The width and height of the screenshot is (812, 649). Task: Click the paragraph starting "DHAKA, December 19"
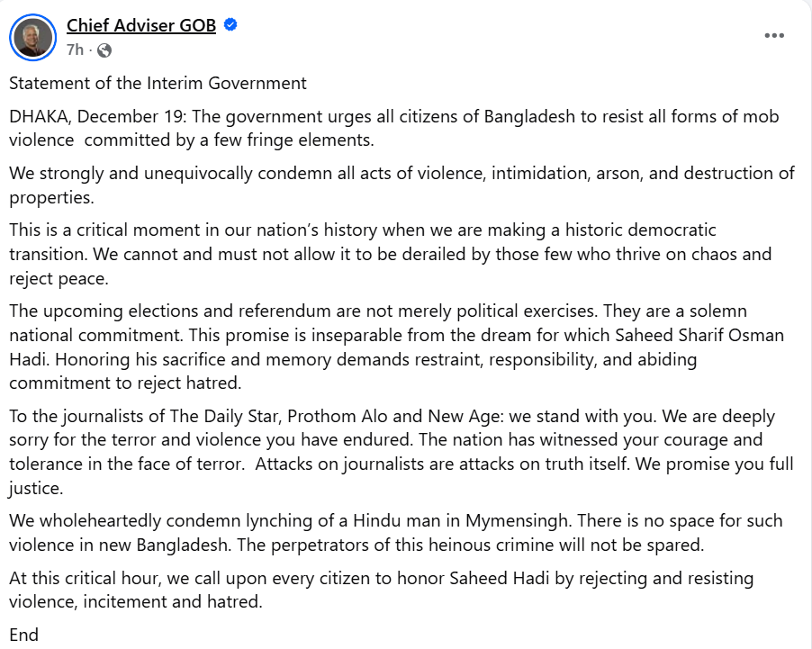(393, 128)
